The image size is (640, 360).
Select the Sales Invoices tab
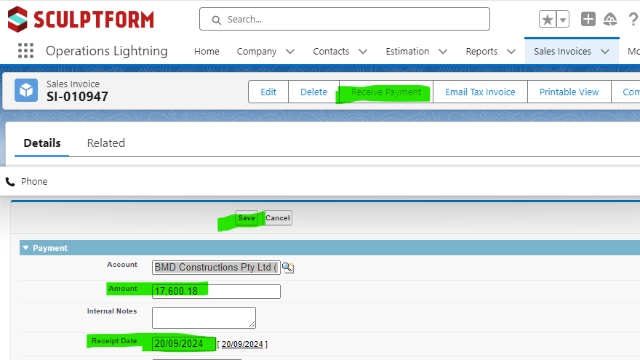562,51
